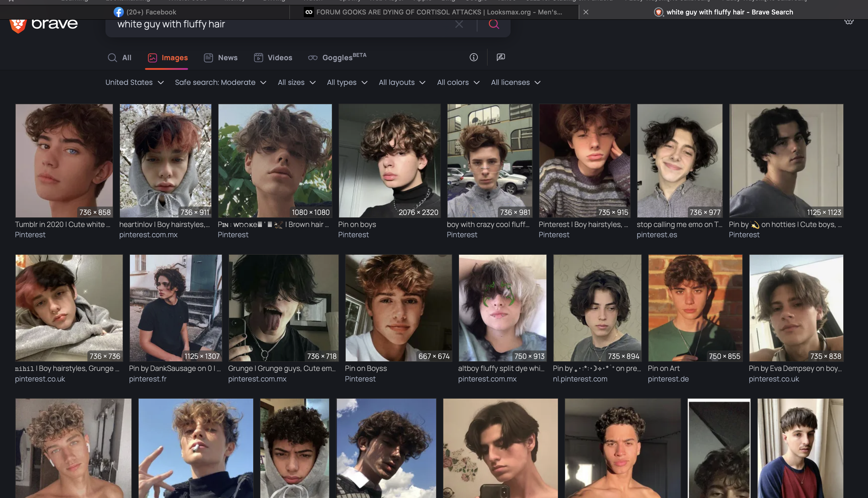Screen dimensions: 868x498
Task: Select the News search tab
Action: pyautogui.click(x=221, y=58)
